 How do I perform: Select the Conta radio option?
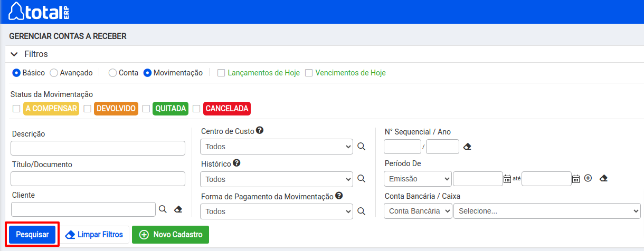point(112,73)
